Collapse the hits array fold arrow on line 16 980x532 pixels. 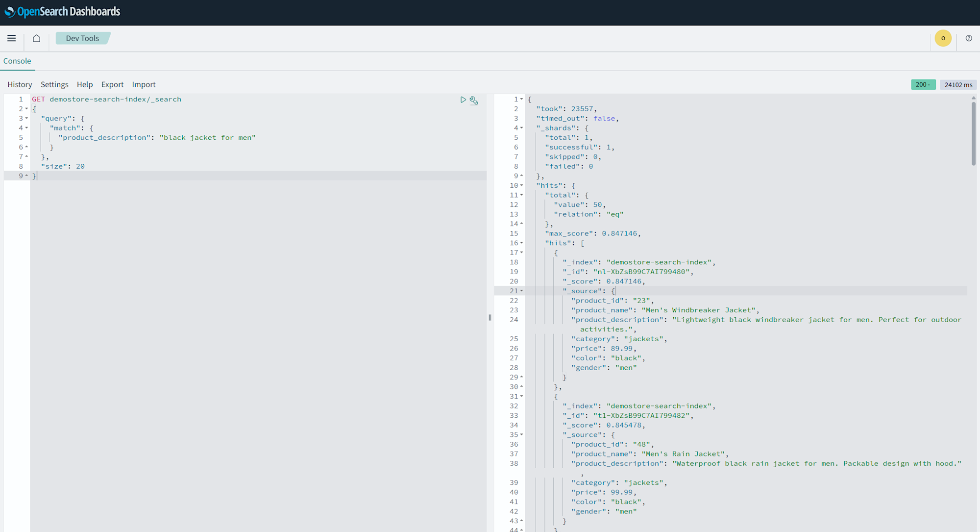pos(521,243)
